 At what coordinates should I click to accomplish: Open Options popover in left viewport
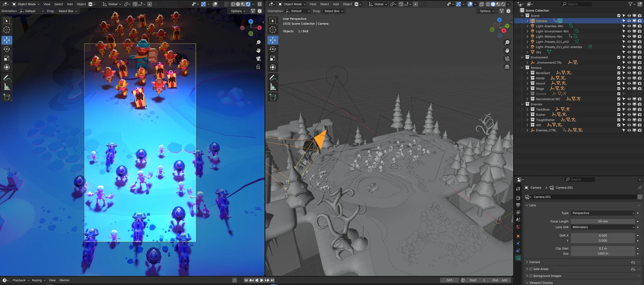pyautogui.click(x=238, y=11)
